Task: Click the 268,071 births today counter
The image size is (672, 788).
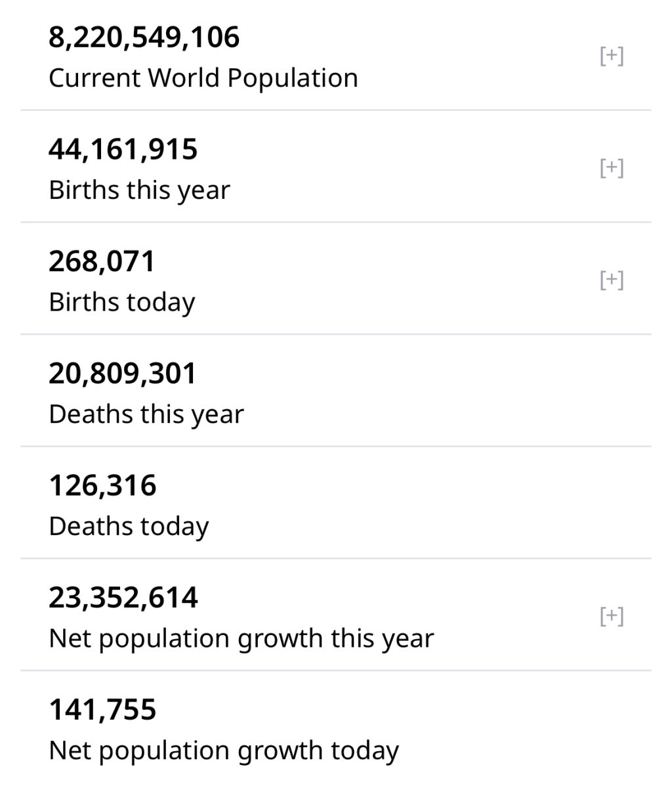Action: [102, 261]
